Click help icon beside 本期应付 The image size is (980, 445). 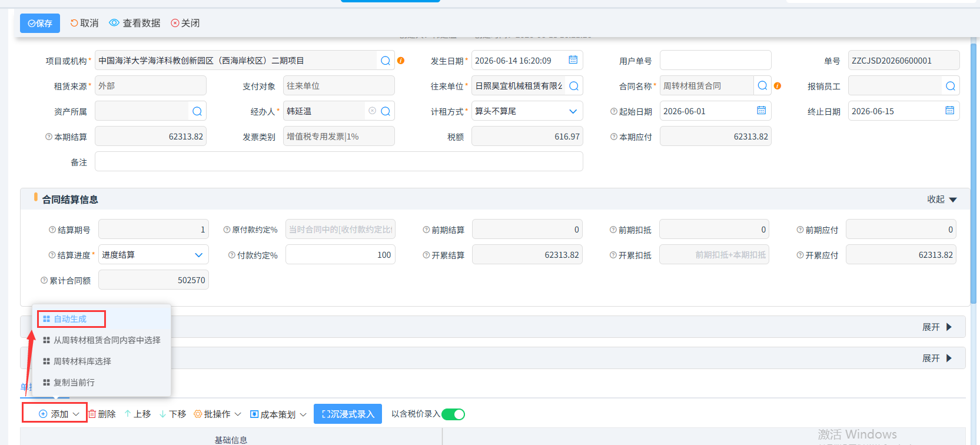click(614, 137)
